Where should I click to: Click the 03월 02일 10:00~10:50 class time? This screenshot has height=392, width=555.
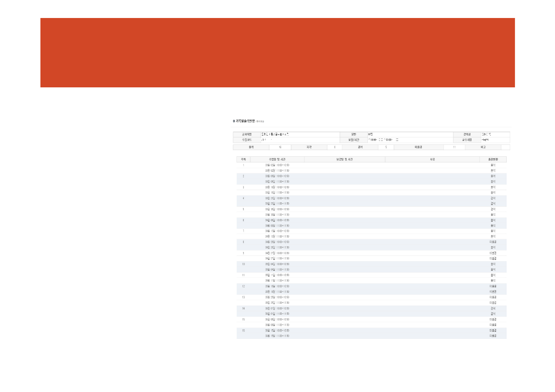click(277, 165)
